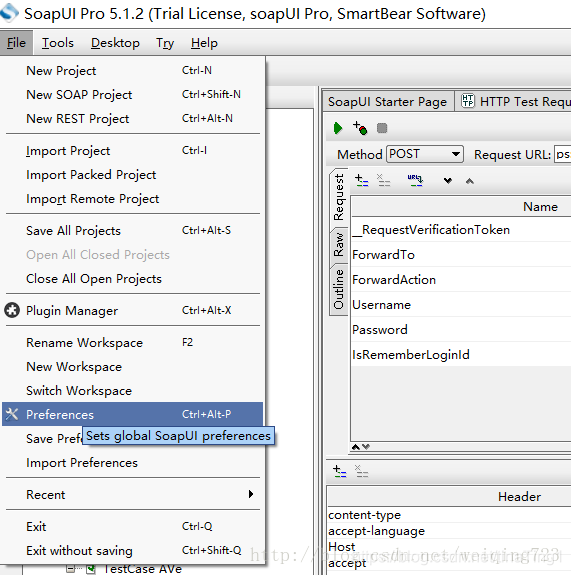The height and width of the screenshot is (575, 571).
Task: Switch to SoapUI Starter Page tab
Action: pyautogui.click(x=387, y=101)
